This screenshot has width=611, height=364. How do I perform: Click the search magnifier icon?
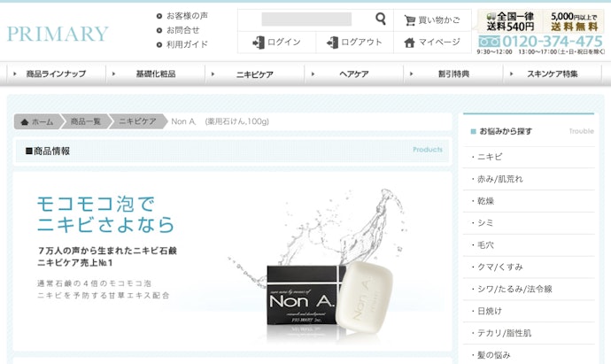[x=380, y=19]
